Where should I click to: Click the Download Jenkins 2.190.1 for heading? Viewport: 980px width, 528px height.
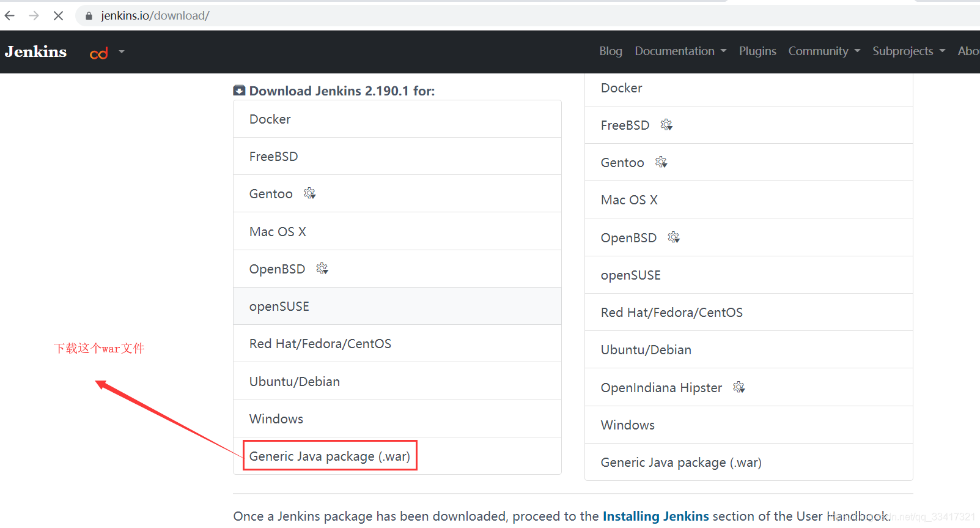click(x=342, y=91)
